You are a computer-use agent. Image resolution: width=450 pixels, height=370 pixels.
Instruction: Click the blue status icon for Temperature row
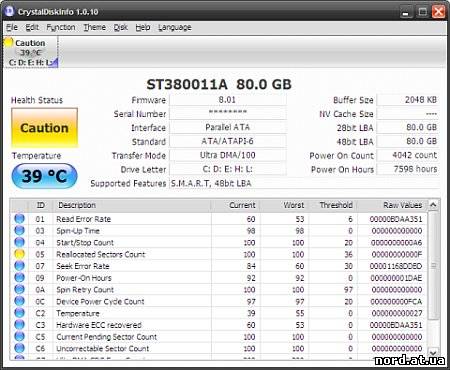(20, 313)
